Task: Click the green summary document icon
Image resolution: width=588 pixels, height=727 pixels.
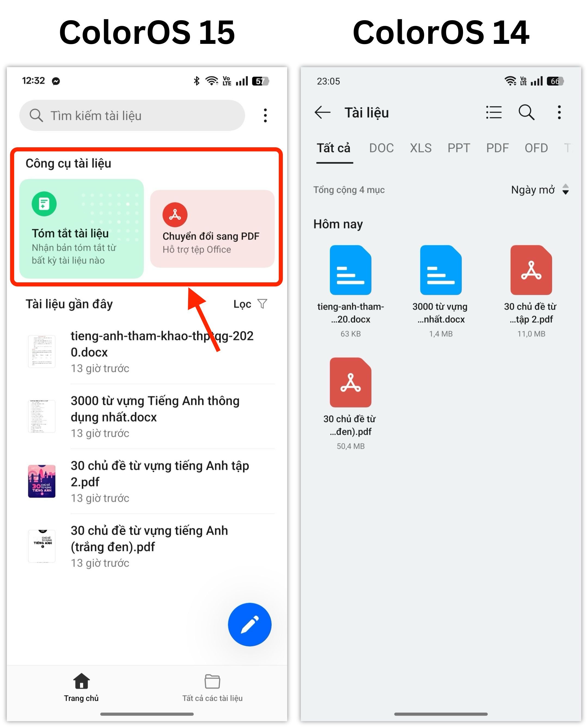Action: 44,204
